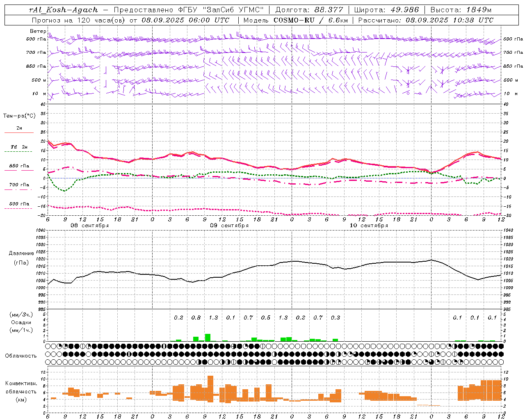Click the 500 м wind level label on left
This screenshot has width=525, height=420.
(39, 80)
